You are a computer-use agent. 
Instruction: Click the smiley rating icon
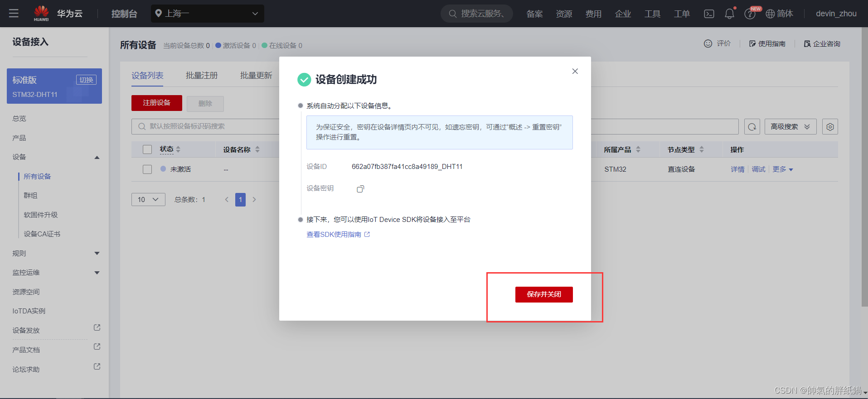pyautogui.click(x=708, y=43)
